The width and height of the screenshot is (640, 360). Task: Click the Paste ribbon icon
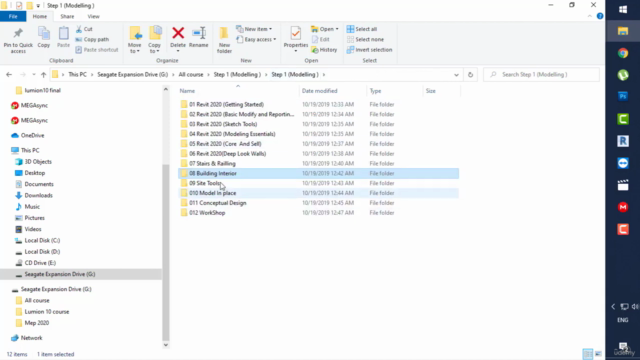[x=63, y=34]
